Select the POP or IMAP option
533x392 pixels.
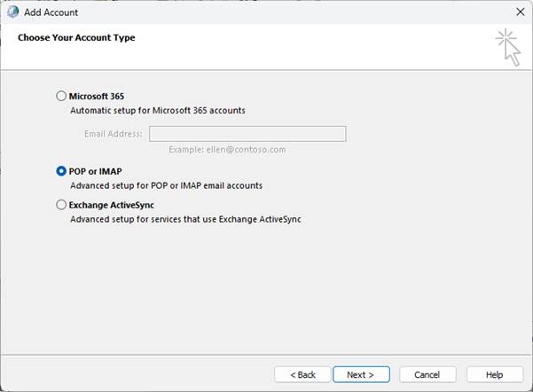[61, 171]
